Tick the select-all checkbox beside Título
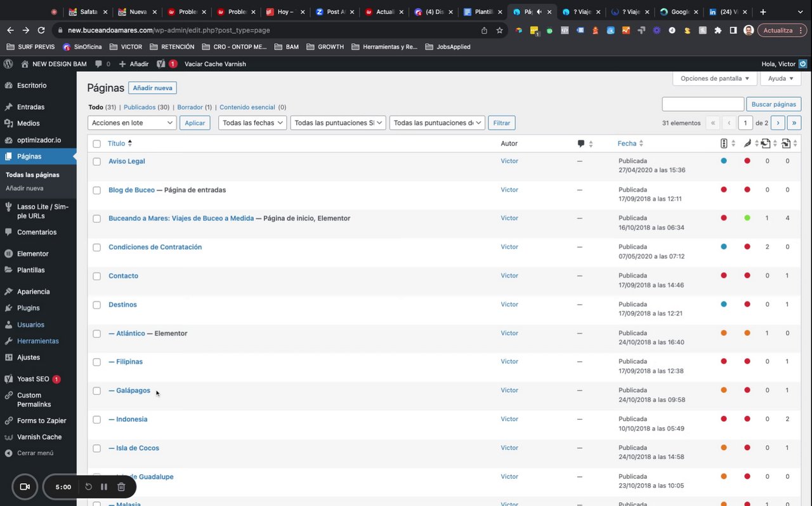The image size is (812, 506). pyautogui.click(x=97, y=144)
